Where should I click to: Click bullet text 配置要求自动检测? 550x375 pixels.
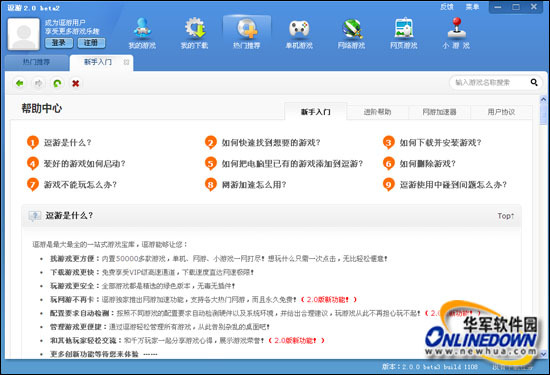(80, 313)
